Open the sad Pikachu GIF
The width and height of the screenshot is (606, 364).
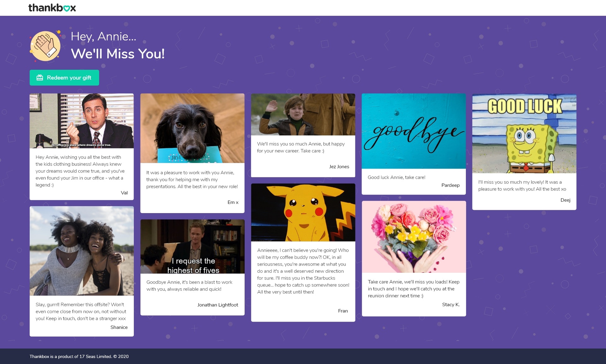click(303, 212)
